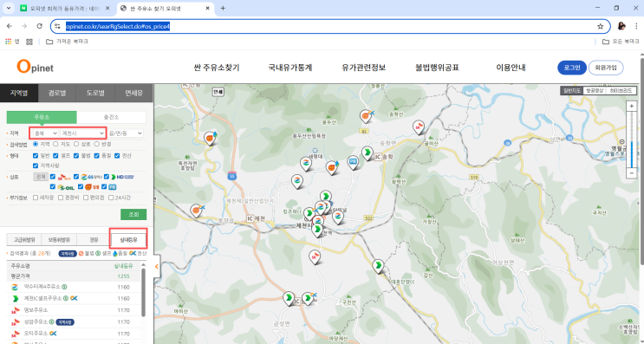The width and height of the screenshot is (644, 344).
Task: Click the station list scrollbar
Action: tap(143, 292)
